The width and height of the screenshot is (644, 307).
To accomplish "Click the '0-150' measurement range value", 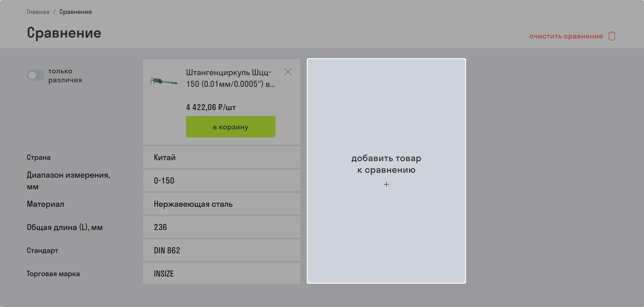I will pyautogui.click(x=221, y=180).
